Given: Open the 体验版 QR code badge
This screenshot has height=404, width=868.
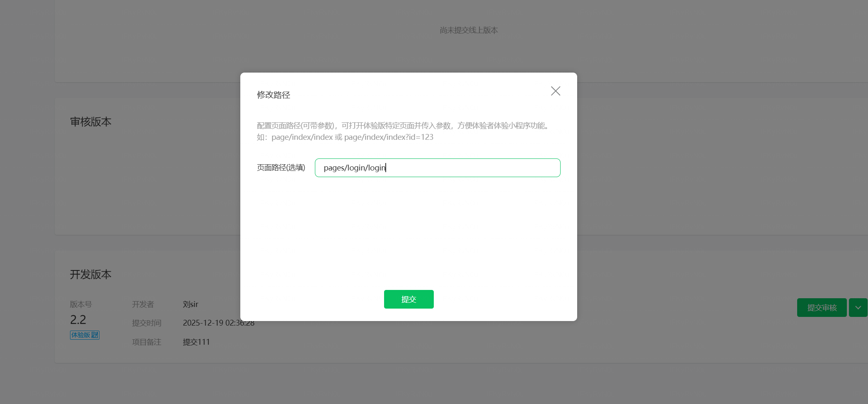Looking at the screenshot, I should tap(85, 335).
